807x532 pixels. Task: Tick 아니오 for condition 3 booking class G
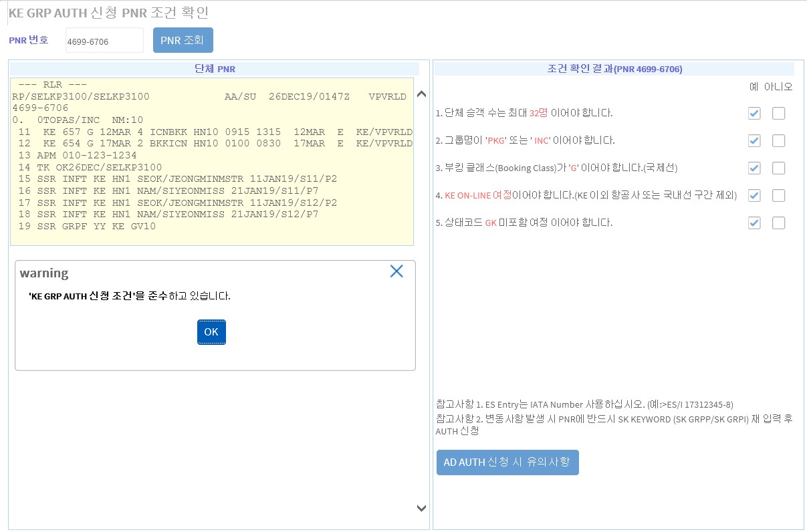pyautogui.click(x=778, y=168)
